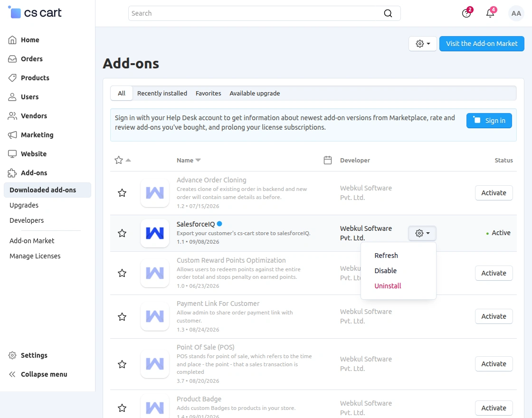Choose Disable in the SalesforceIQ menu
Viewport: 532px width, 418px height.
tap(385, 271)
